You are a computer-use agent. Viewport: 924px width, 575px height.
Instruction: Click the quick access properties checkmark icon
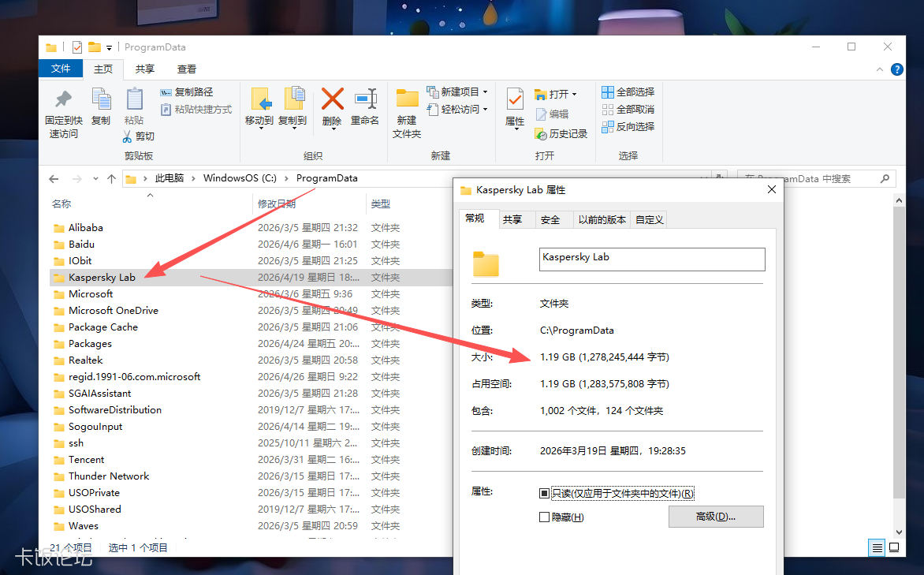coord(77,47)
